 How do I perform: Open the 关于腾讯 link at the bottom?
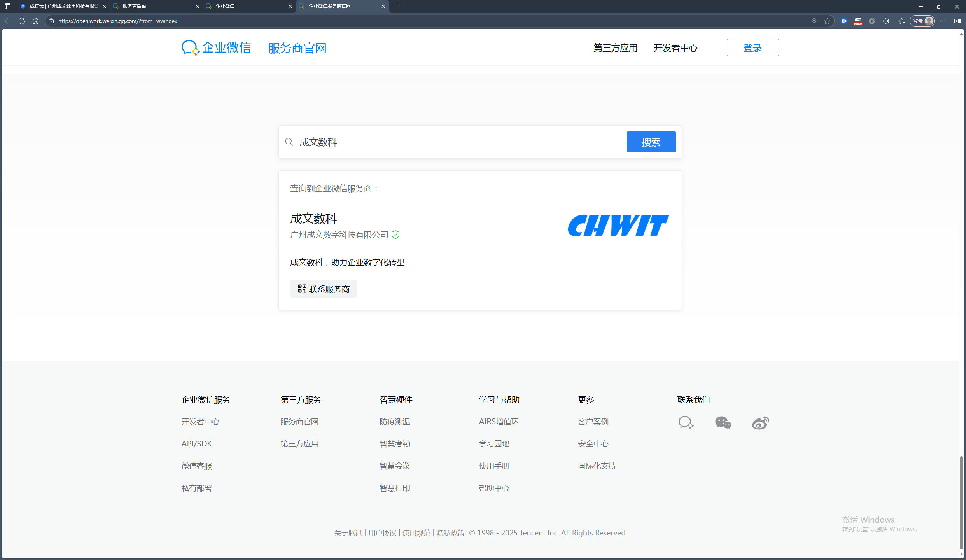(x=348, y=533)
